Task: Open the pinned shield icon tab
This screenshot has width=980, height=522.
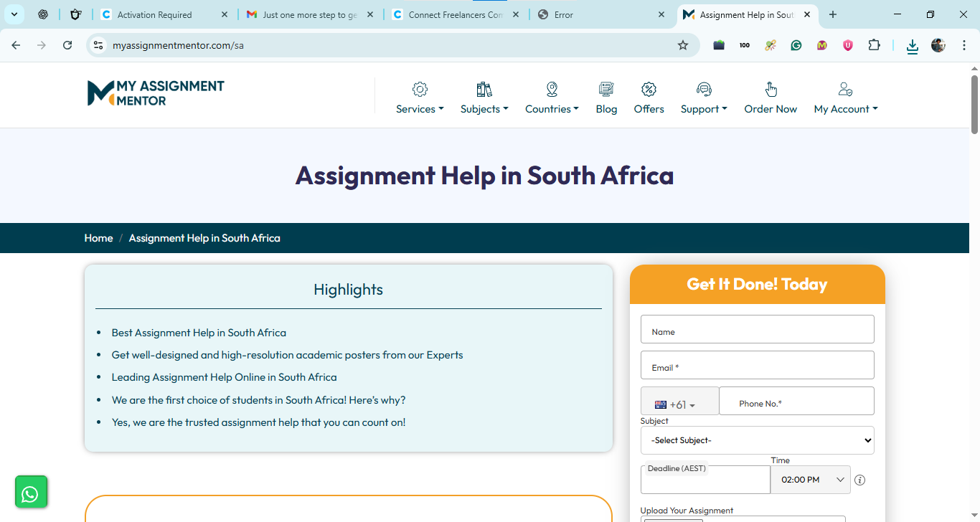Action: 76,14
